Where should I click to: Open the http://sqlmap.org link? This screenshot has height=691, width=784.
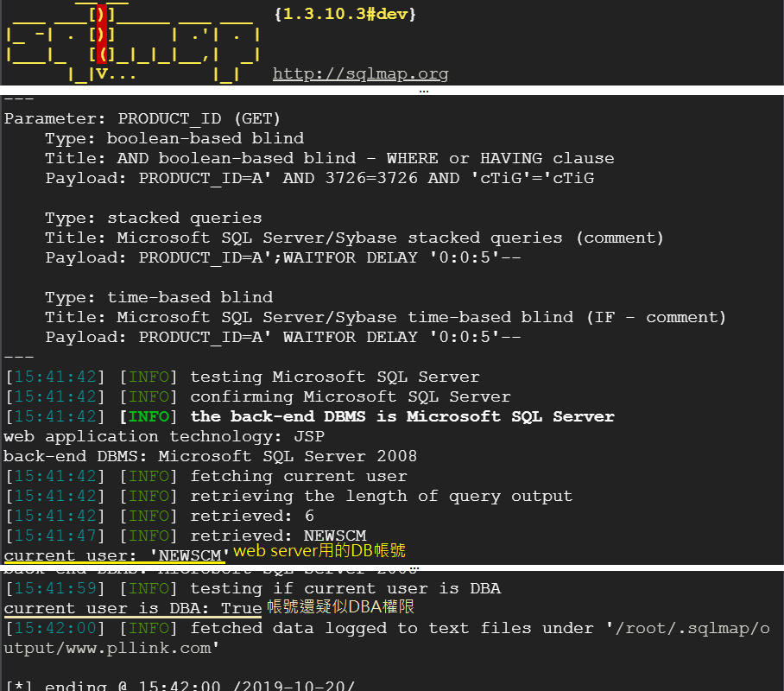361,74
